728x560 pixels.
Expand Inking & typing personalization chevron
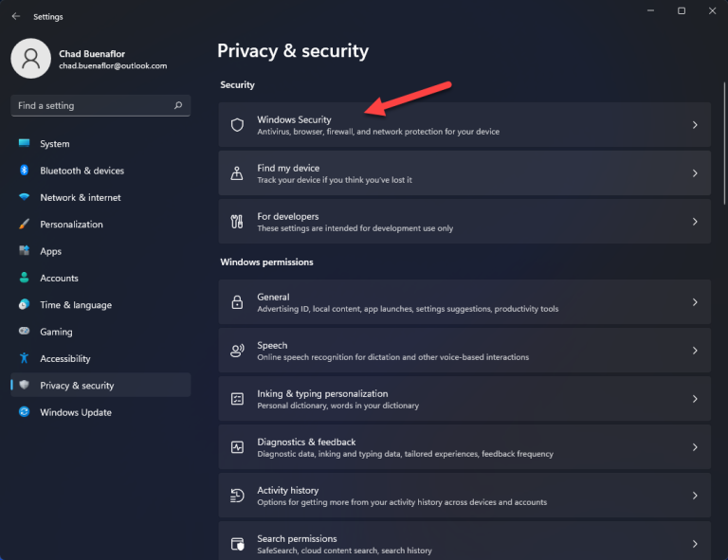(695, 399)
